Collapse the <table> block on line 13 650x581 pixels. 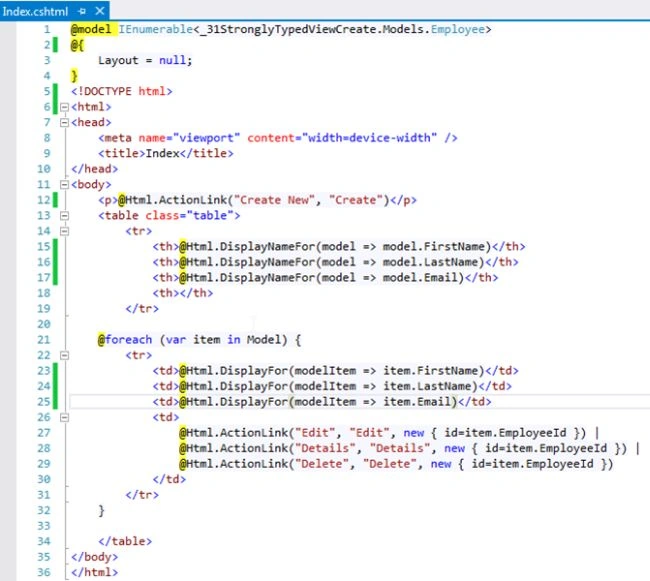coord(64,216)
